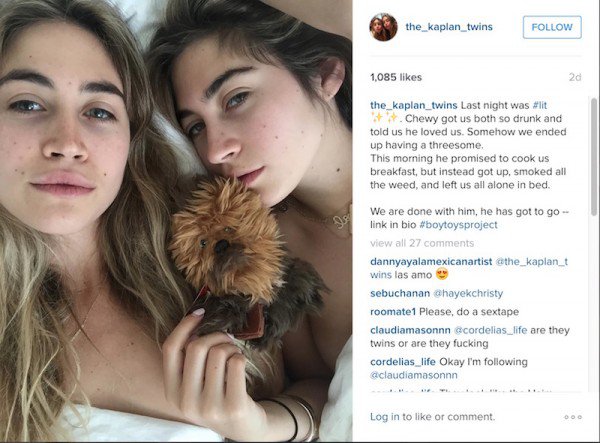This screenshot has width=600, height=443.
Task: Click the comments panel scrollbar
Action: [x=593, y=157]
